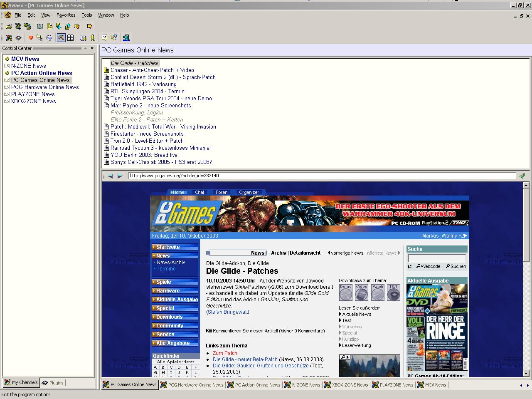Viewport: 532px width, 399px height.
Task: Open the 'Chaser - Anti-Cheat-Patch + Video' article
Action: 152,70
